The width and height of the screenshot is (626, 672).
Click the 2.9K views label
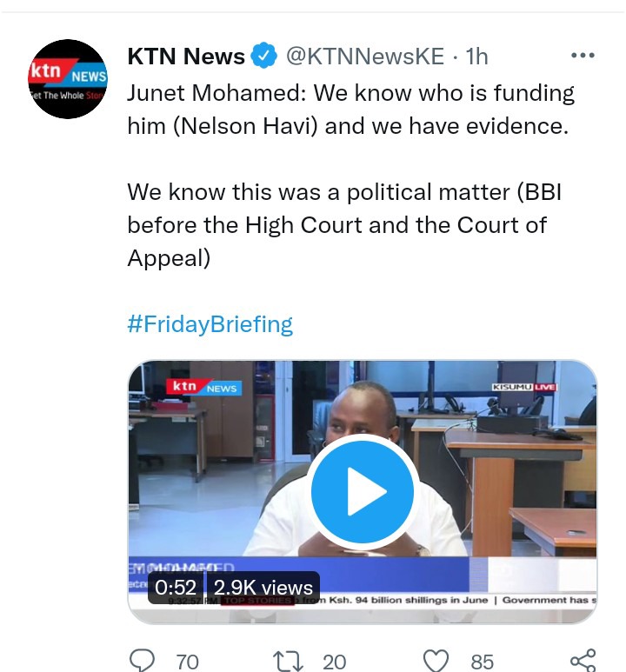[263, 587]
